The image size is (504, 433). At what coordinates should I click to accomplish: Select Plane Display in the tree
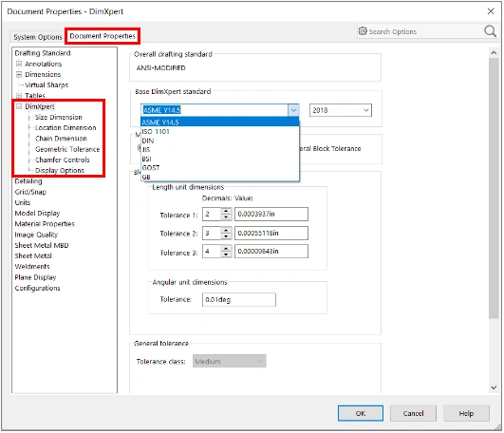click(x=35, y=277)
